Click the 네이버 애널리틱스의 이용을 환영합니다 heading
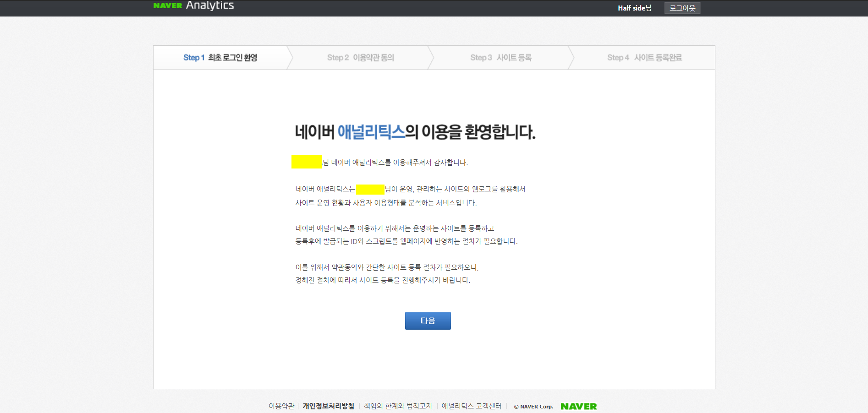Image resolution: width=868 pixels, height=413 pixels. (x=415, y=132)
